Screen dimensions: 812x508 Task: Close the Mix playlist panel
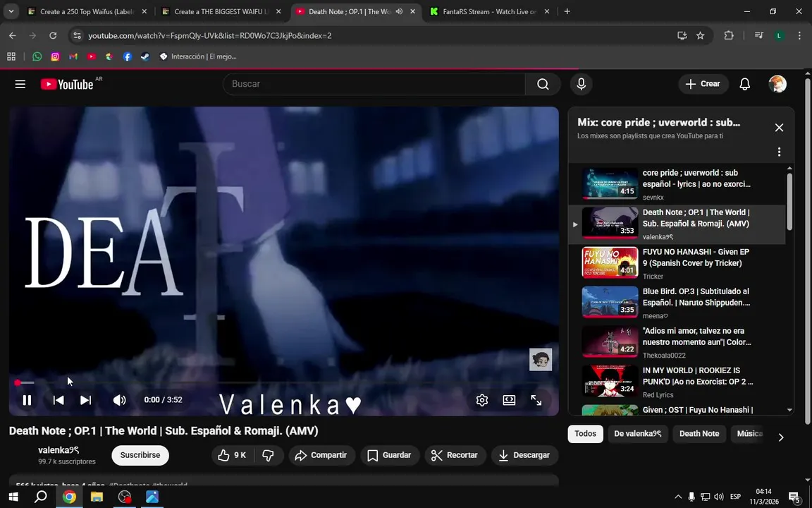779,128
